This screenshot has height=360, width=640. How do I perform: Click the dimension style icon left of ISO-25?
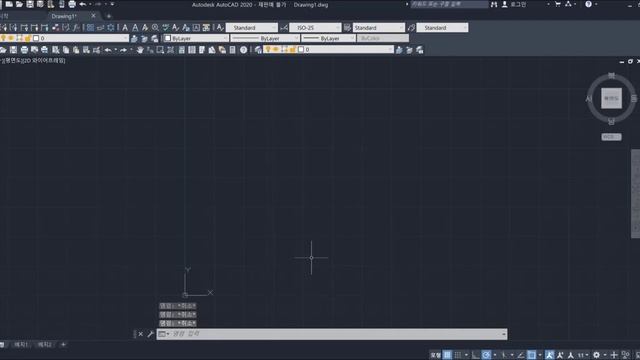[284, 27]
